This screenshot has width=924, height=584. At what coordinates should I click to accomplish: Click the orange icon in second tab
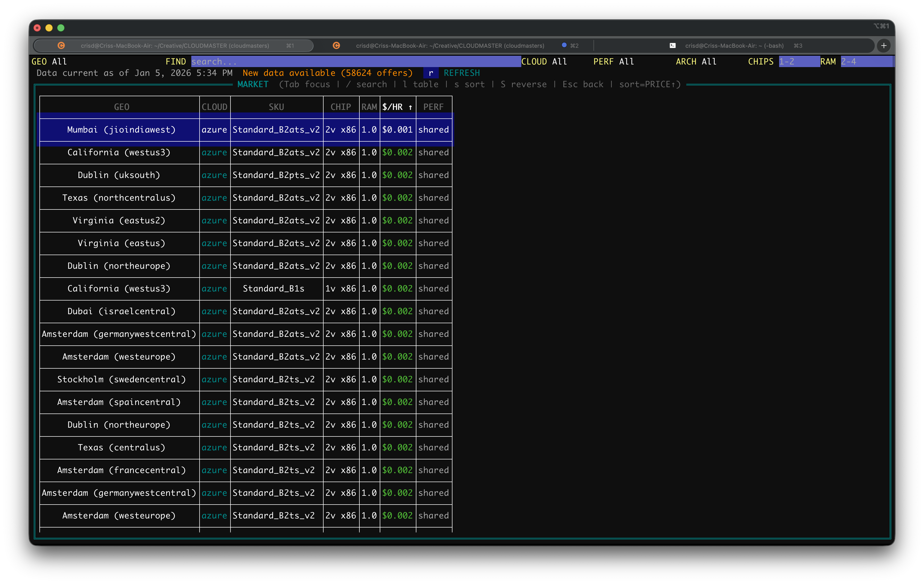pos(336,46)
